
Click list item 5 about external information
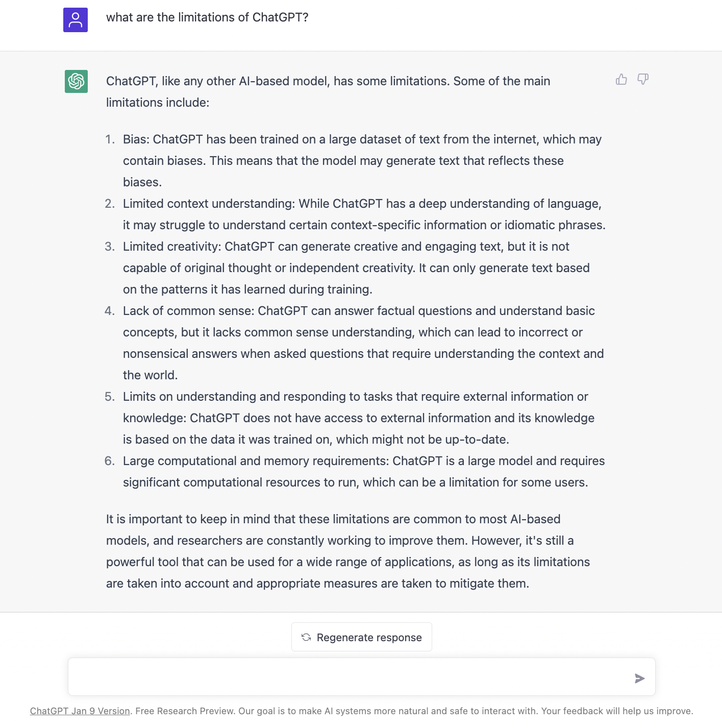pyautogui.click(x=358, y=418)
